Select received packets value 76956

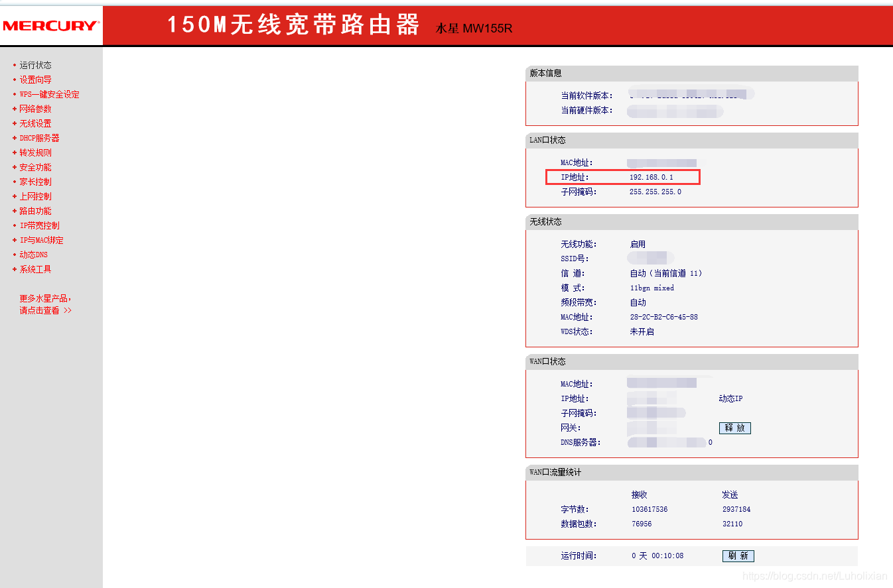[642, 524]
